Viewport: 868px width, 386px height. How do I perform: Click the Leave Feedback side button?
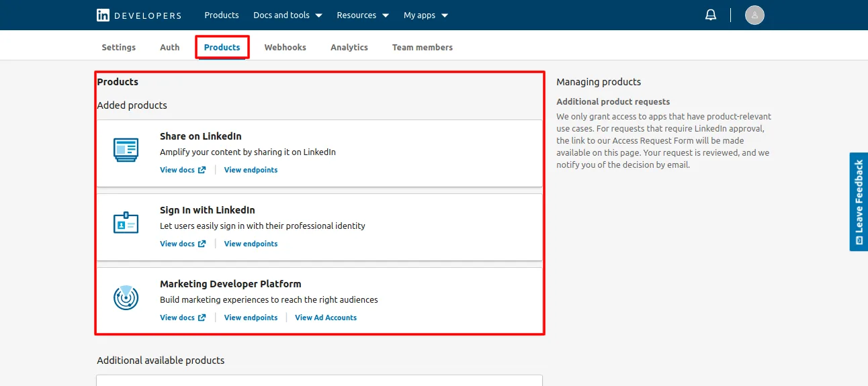pos(859,201)
